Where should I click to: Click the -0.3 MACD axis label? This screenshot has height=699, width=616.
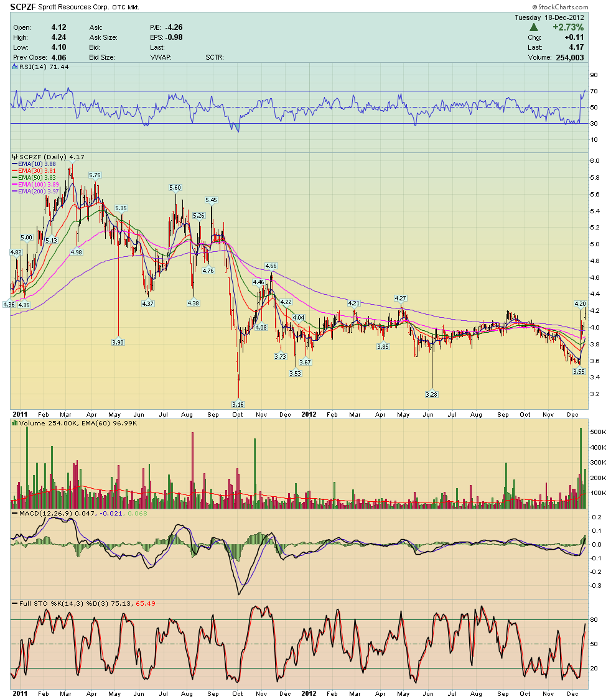(x=596, y=586)
